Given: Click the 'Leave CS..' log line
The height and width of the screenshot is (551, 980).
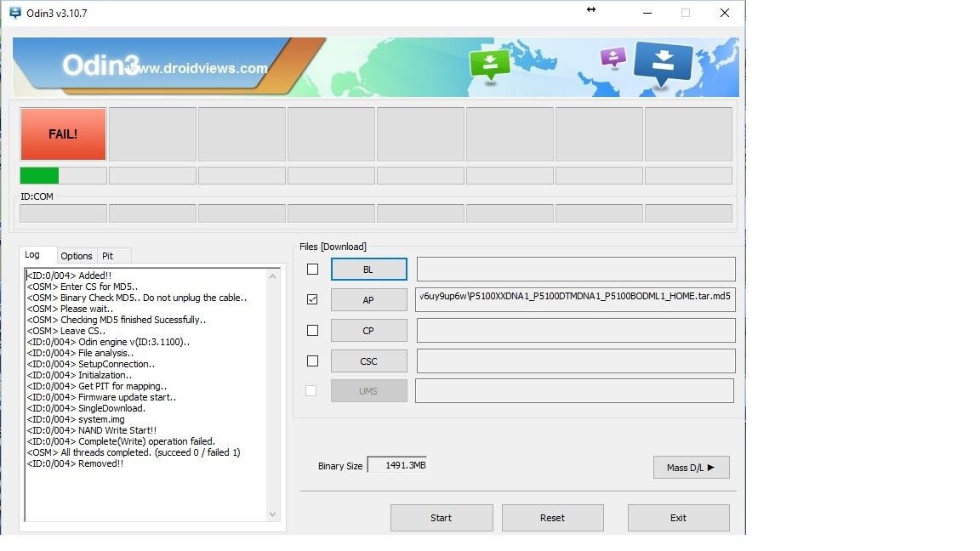Looking at the screenshot, I should click(66, 331).
